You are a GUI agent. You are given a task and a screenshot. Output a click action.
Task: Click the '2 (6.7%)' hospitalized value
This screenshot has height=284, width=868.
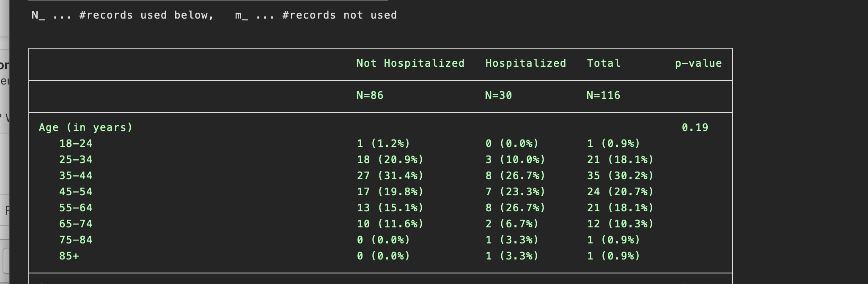pos(512,224)
